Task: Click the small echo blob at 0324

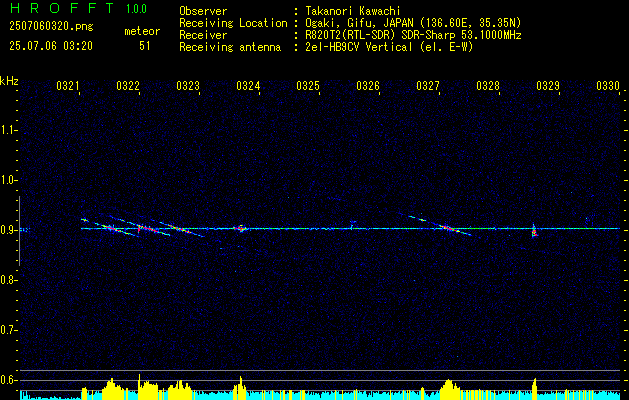Action: (241, 228)
